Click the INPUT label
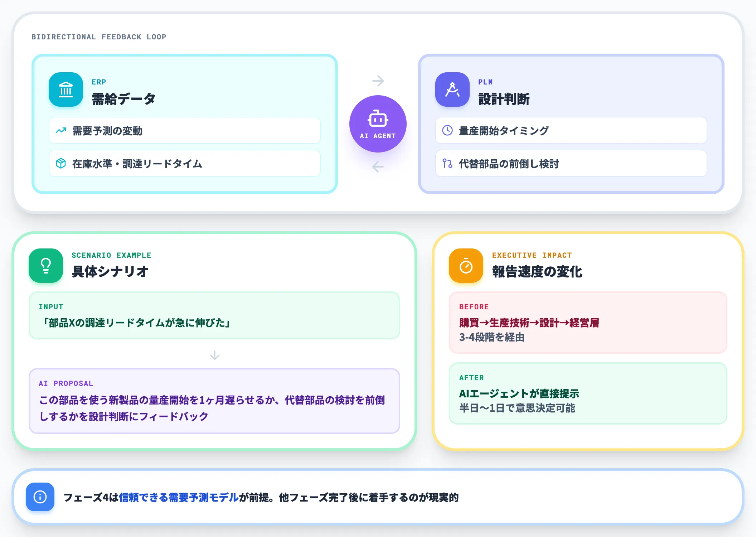756x537 pixels. point(51,307)
